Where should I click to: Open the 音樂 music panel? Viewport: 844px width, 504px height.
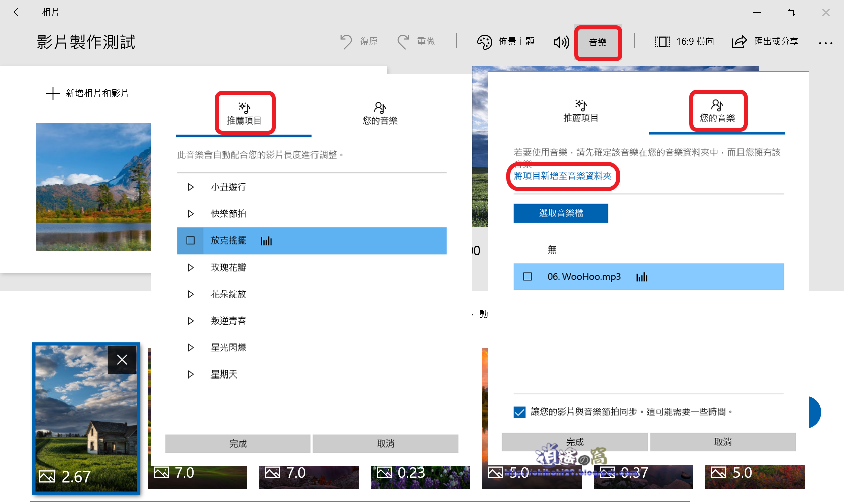[x=598, y=42]
